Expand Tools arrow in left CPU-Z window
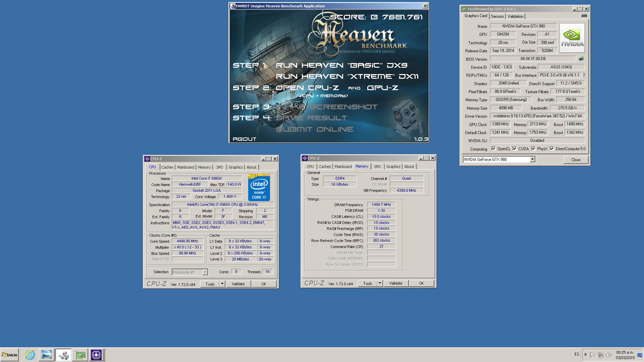The image size is (644, 362). (x=222, y=284)
